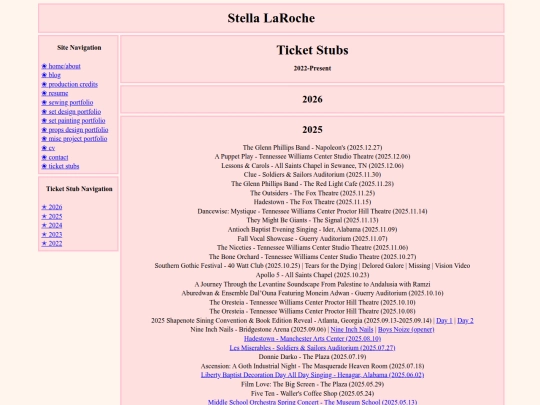The height and width of the screenshot is (405, 540).
Task: Open Boys Noize (opener) link
Action: point(406,330)
